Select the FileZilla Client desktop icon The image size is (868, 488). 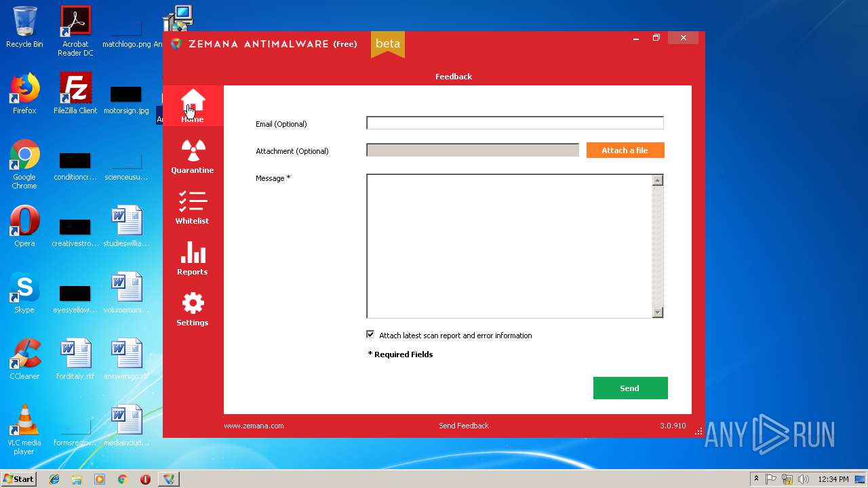point(75,94)
